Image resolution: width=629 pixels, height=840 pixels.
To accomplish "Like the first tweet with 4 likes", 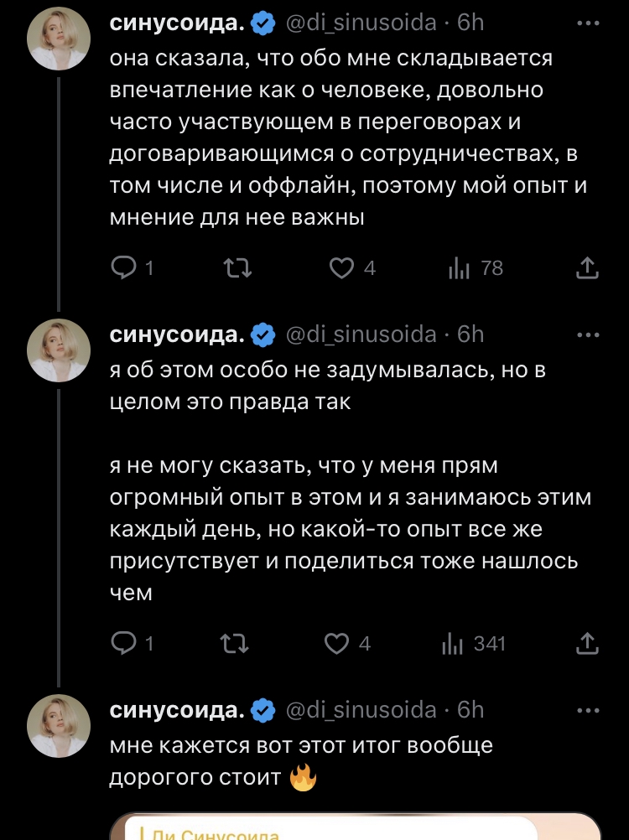I will pyautogui.click(x=340, y=268).
